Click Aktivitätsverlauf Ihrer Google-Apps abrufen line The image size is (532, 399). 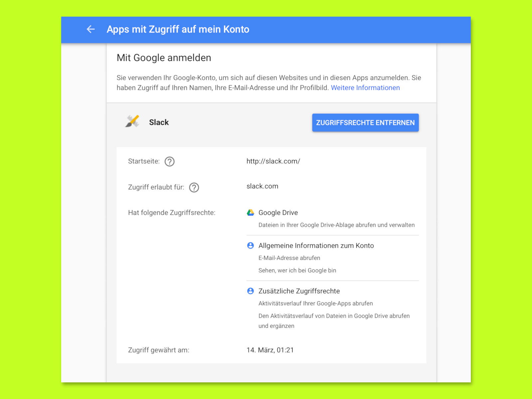(x=316, y=304)
